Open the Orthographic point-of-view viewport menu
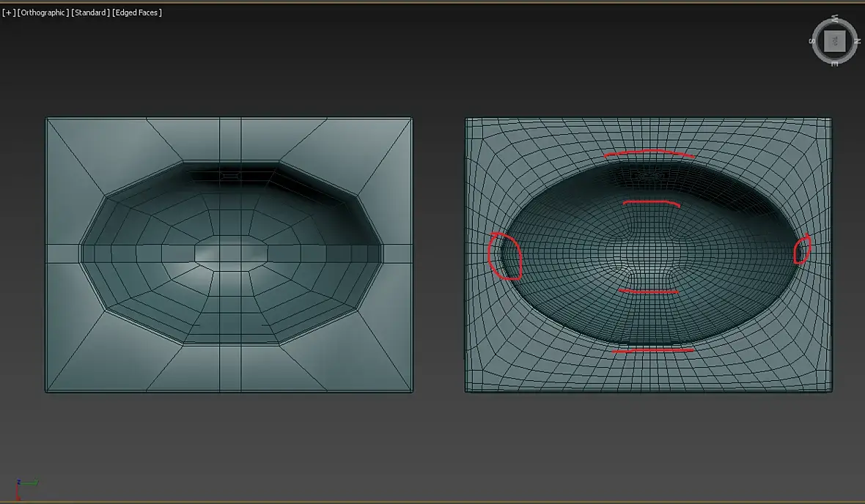 click(43, 12)
